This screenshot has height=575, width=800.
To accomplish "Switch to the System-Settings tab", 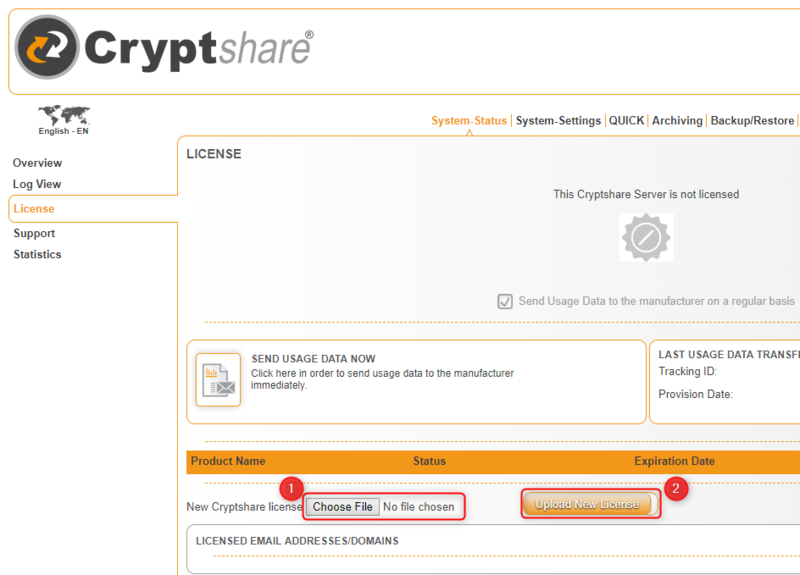I will [x=558, y=121].
